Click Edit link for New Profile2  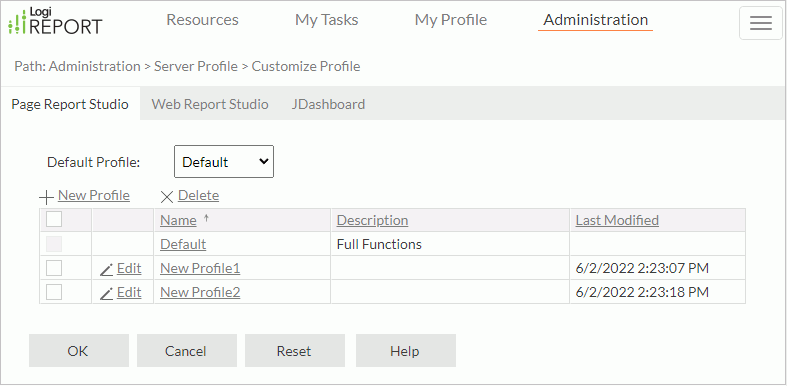129,292
